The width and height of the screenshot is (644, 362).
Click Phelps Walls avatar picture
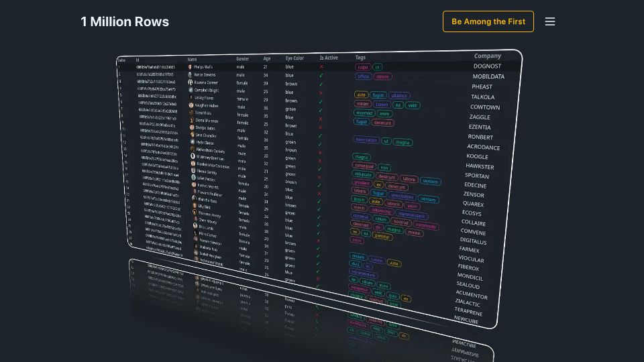coord(190,67)
